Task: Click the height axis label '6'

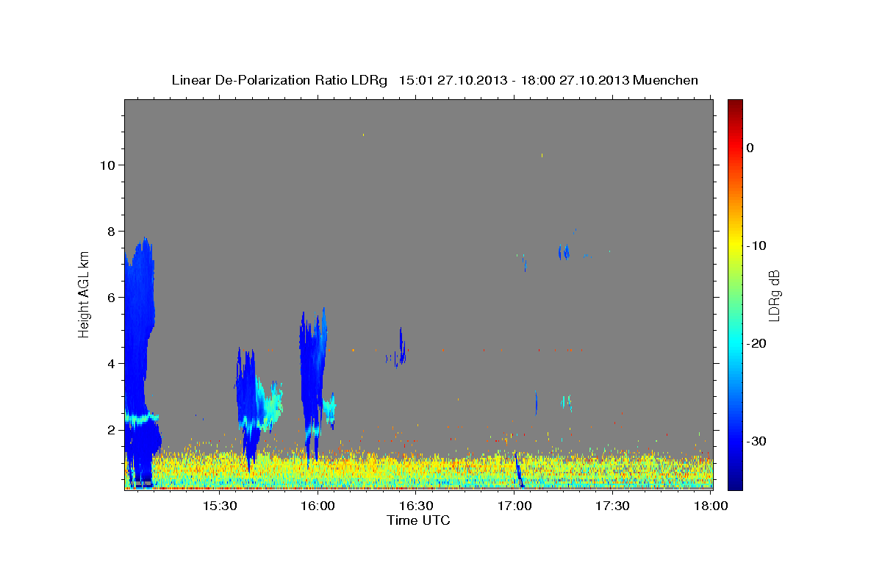Action: pos(111,298)
